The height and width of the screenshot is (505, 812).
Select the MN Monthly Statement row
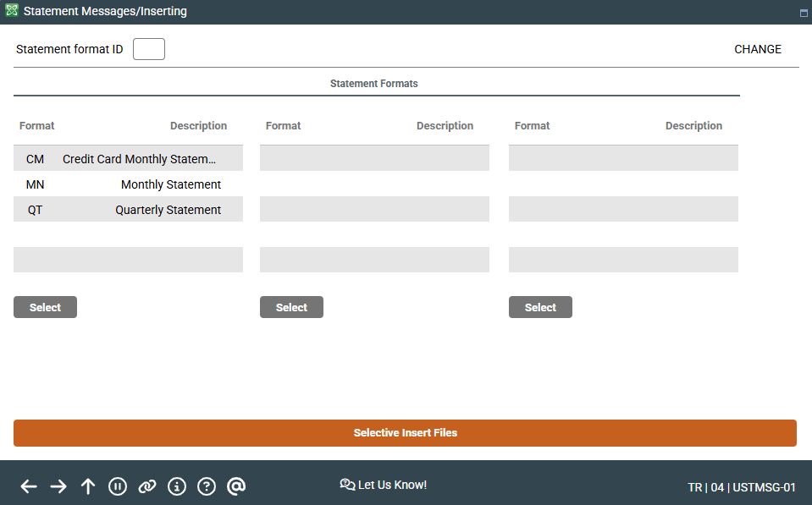pyautogui.click(x=128, y=184)
